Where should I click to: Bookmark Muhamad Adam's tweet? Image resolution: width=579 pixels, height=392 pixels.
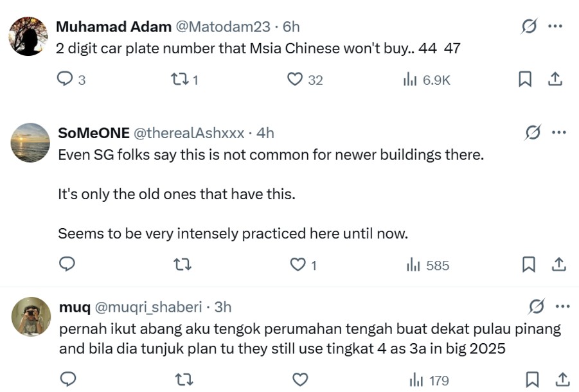[524, 79]
